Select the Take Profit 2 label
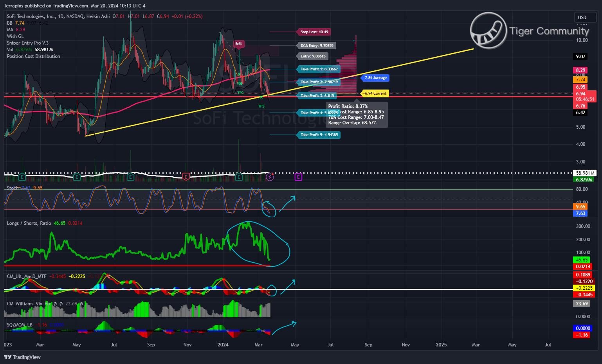The width and height of the screenshot is (602, 364). pos(319,82)
